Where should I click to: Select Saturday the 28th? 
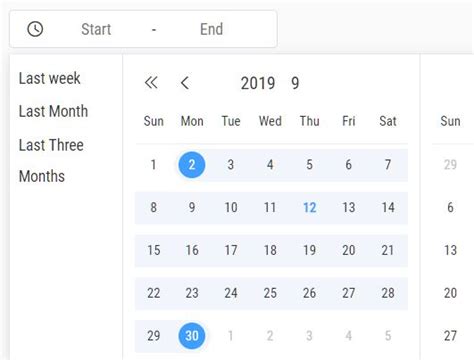point(388,293)
